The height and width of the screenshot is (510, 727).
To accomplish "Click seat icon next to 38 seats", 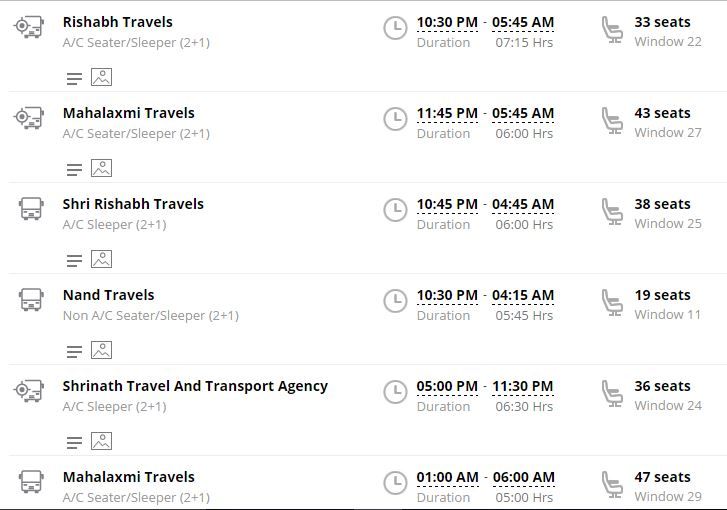I will [x=612, y=211].
